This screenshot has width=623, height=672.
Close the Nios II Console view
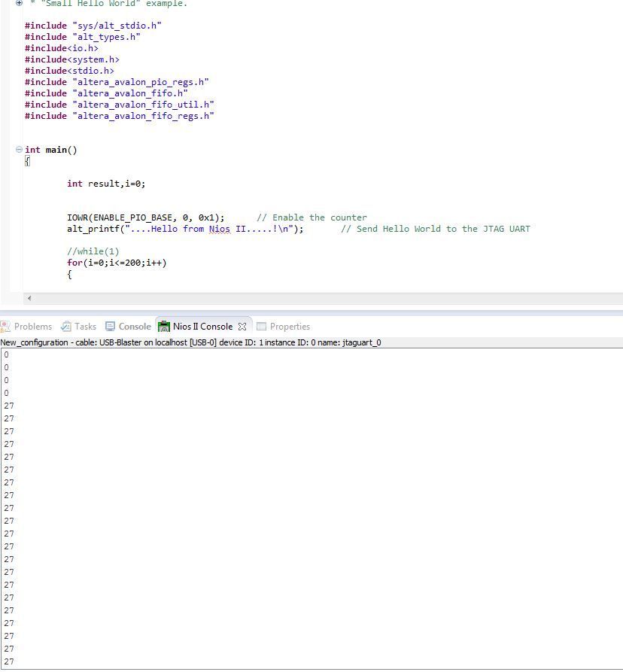tap(242, 327)
